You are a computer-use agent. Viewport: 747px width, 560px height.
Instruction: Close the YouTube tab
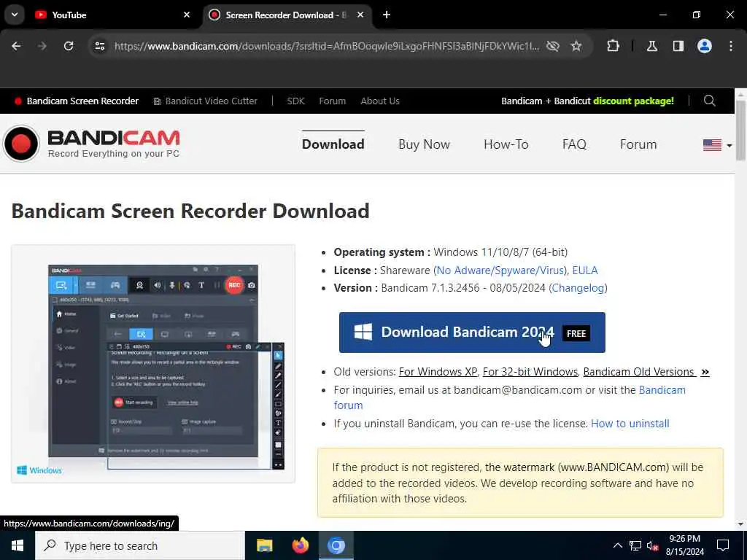[187, 15]
